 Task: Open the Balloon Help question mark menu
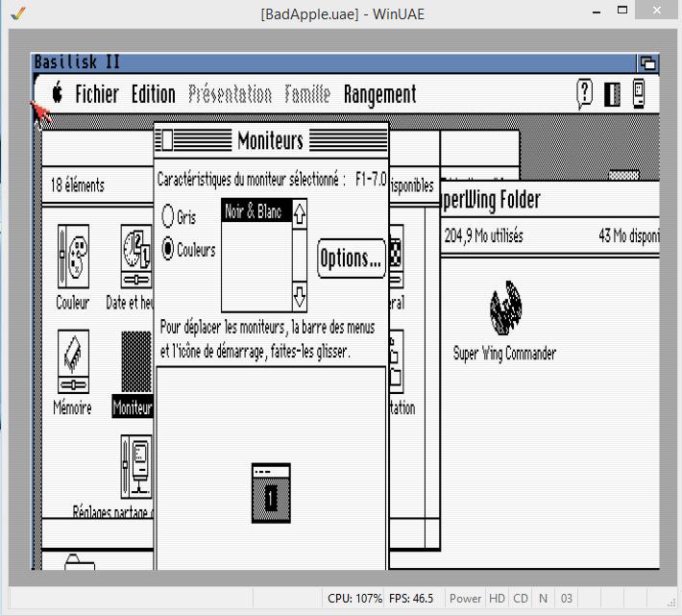click(x=584, y=93)
